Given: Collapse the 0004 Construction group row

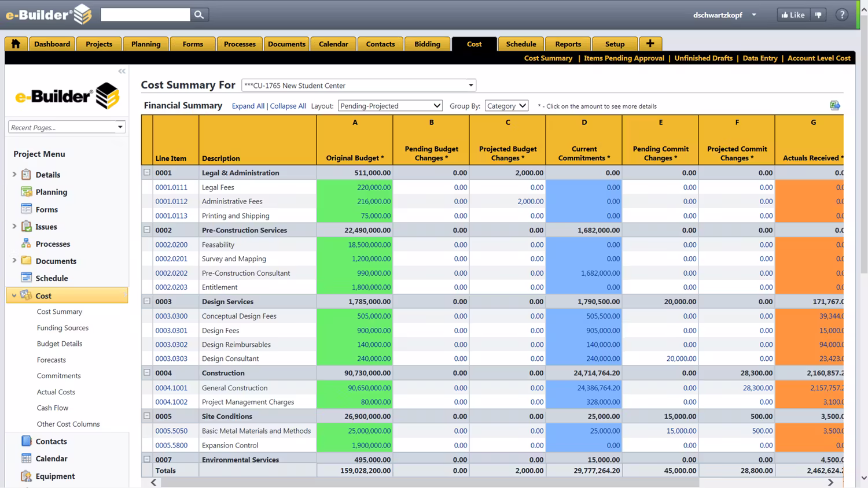Looking at the screenshot, I should 147,372.
